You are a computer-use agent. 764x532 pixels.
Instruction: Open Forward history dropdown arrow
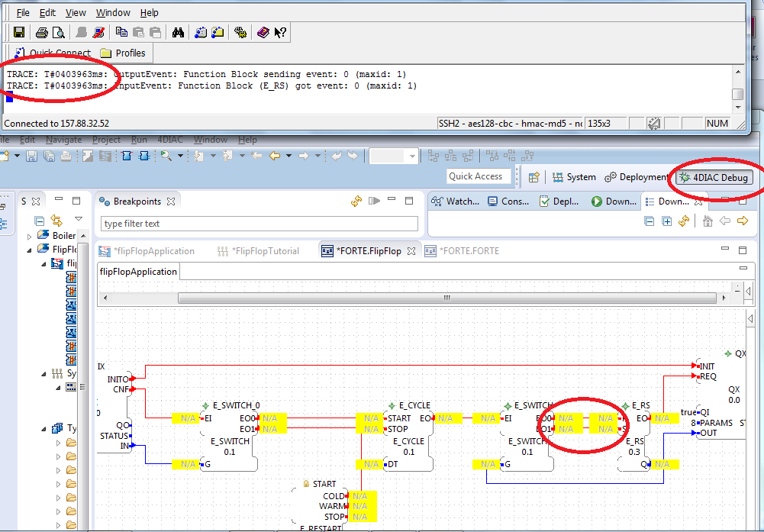(318, 156)
